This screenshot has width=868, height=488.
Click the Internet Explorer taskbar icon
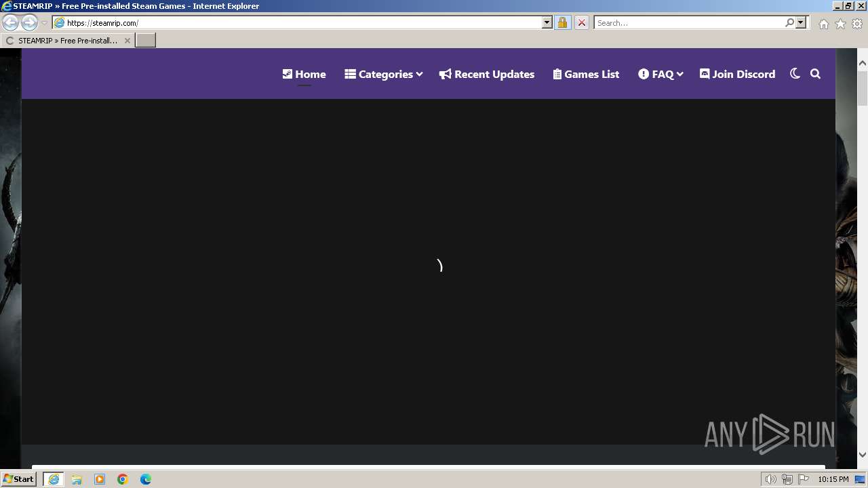[54, 479]
